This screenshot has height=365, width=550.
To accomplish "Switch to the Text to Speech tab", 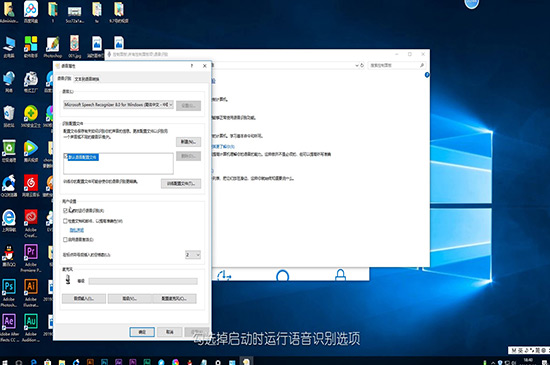I will coord(87,79).
